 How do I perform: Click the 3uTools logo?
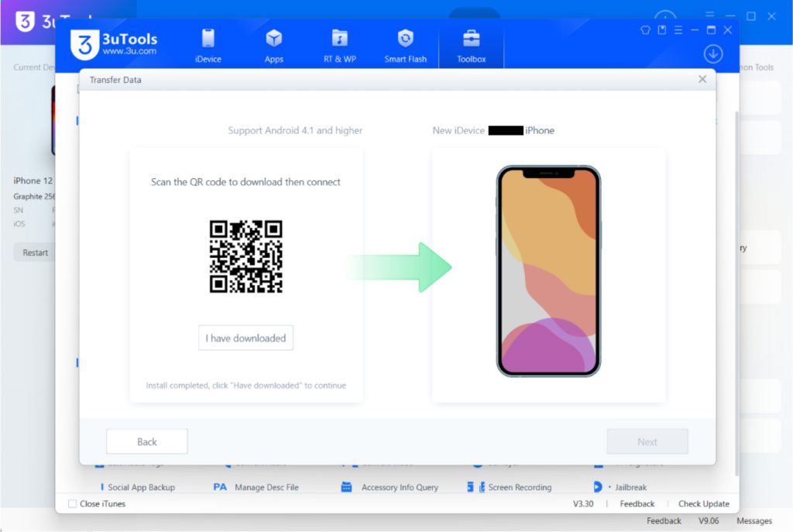tap(115, 44)
